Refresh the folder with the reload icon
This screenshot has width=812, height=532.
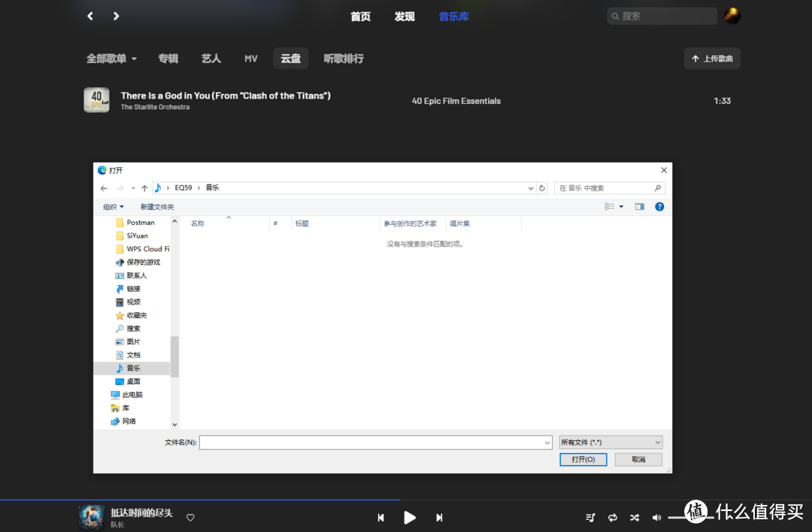[x=542, y=188]
